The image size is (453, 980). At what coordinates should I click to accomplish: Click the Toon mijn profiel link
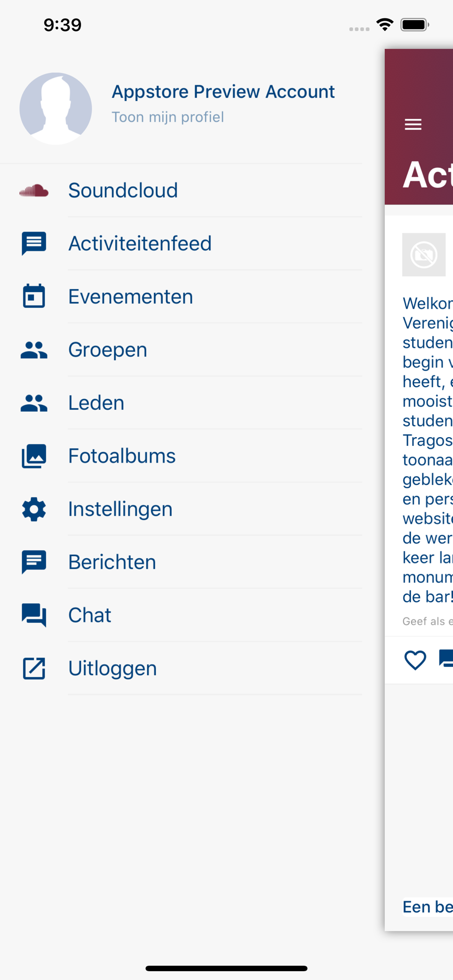point(168,117)
